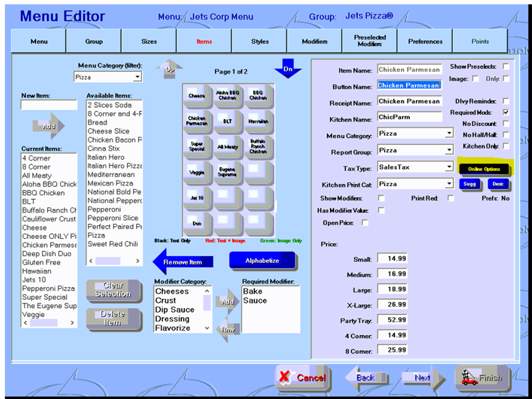Switch to the Modifiers tab
This screenshot has height=399, width=532.
pos(315,41)
